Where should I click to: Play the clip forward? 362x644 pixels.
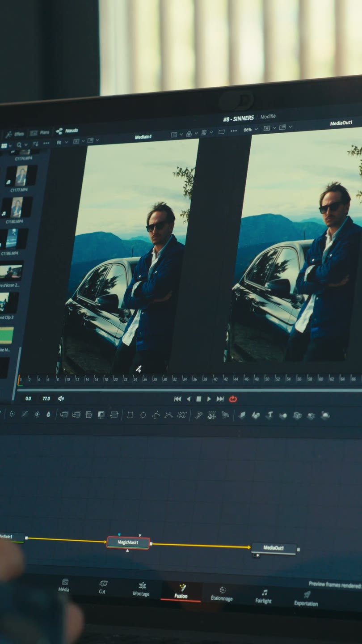tap(209, 399)
